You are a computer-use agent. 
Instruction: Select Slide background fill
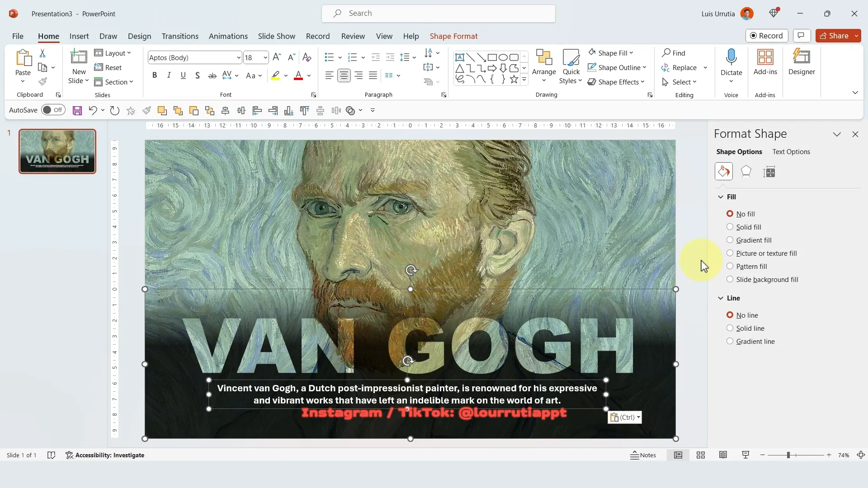click(x=762, y=279)
